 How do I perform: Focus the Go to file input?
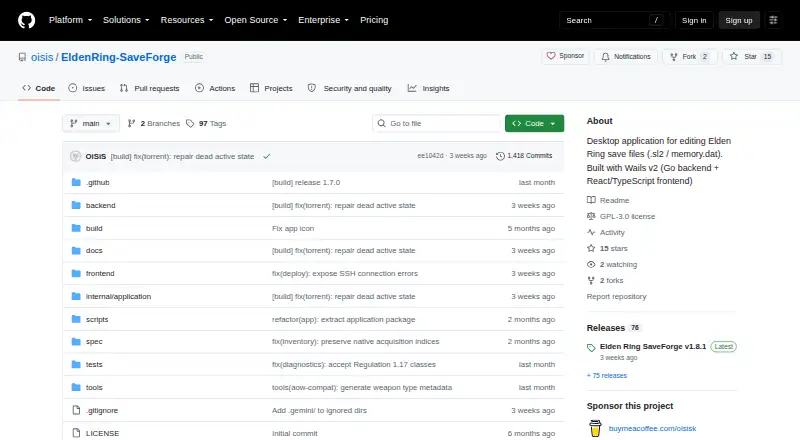[x=437, y=124]
